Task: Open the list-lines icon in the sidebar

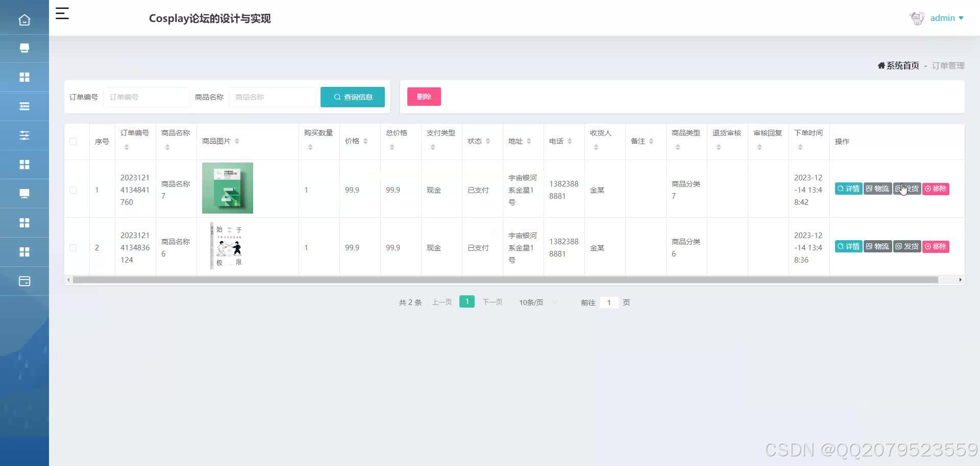Action: click(x=24, y=106)
